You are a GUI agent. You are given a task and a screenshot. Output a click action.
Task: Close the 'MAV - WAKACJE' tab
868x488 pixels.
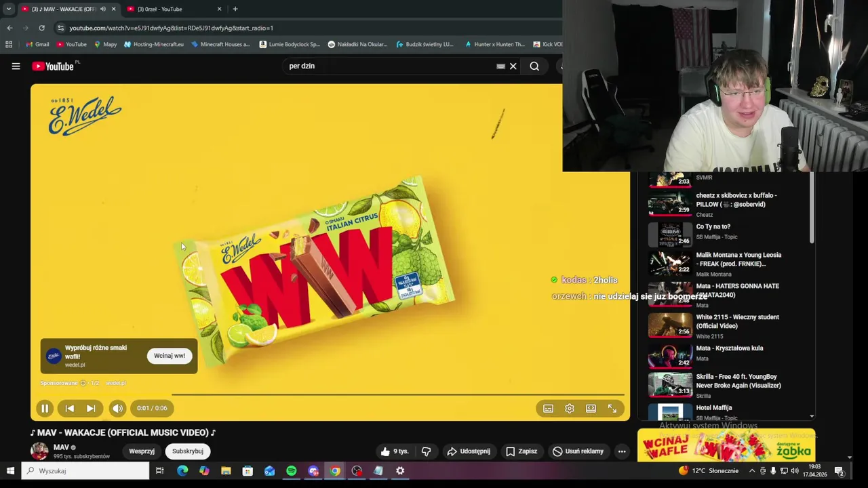coord(113,9)
